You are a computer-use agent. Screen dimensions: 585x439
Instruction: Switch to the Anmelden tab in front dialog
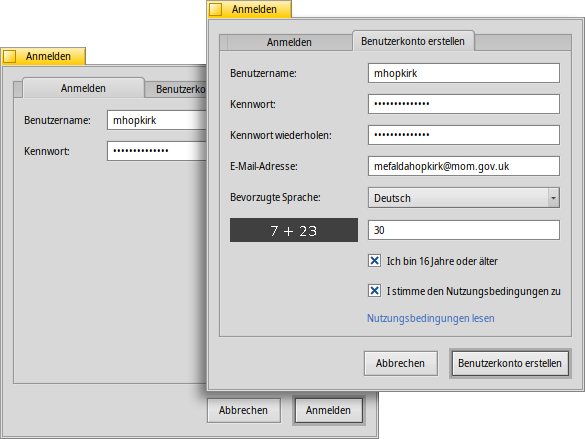tap(289, 42)
